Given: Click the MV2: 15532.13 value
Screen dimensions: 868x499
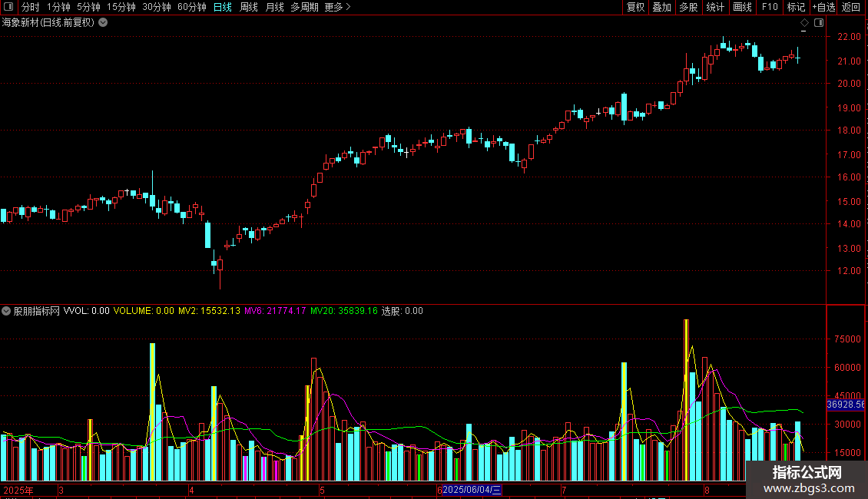Looking at the screenshot, I should click(x=209, y=311).
